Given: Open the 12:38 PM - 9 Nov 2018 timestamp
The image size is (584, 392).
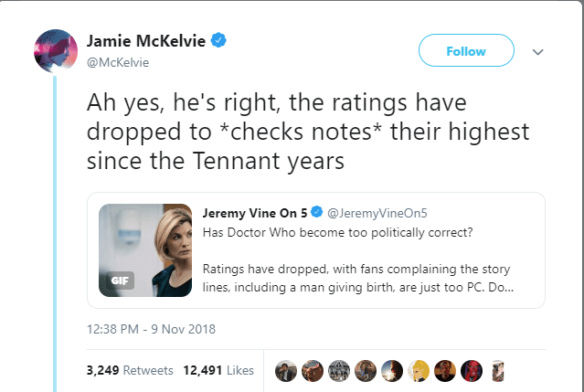Looking at the screenshot, I should pyautogui.click(x=151, y=329).
